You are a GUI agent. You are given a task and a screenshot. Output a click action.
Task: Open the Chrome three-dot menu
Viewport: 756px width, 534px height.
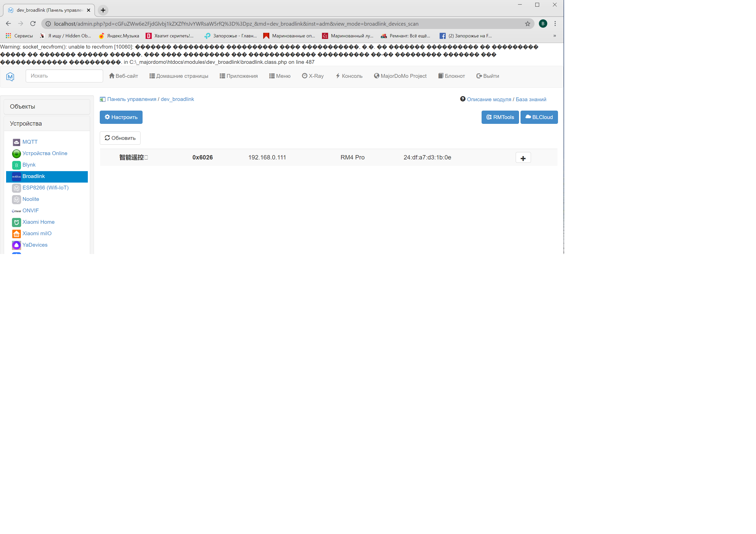click(x=555, y=24)
